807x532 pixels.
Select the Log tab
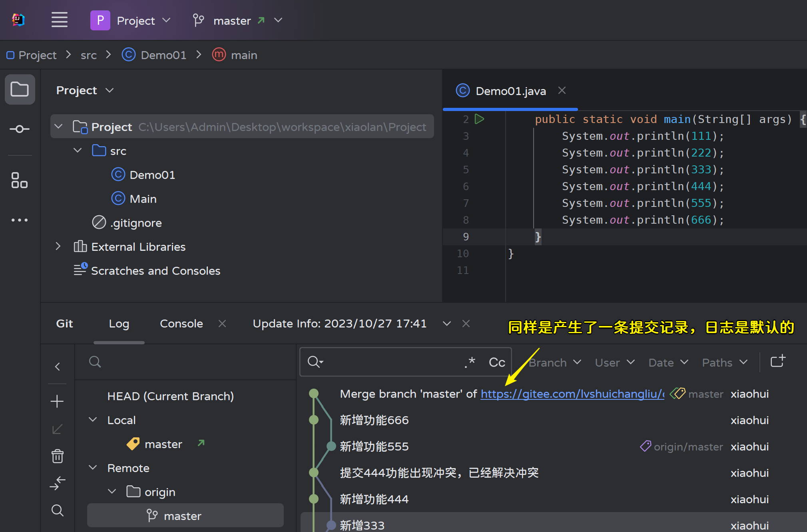[x=119, y=324]
